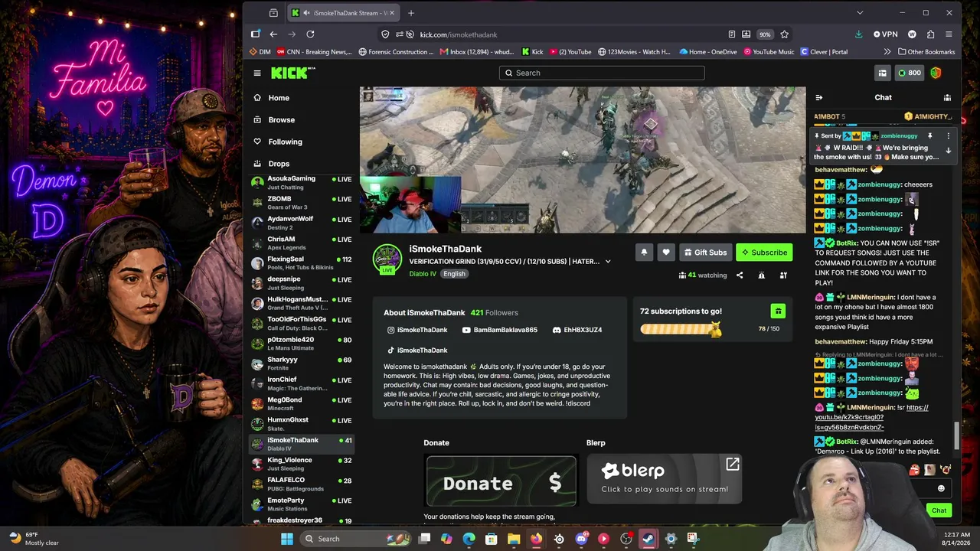This screenshot has height=551, width=980.
Task: Click the Kick points 800 balance
Action: coord(909,73)
